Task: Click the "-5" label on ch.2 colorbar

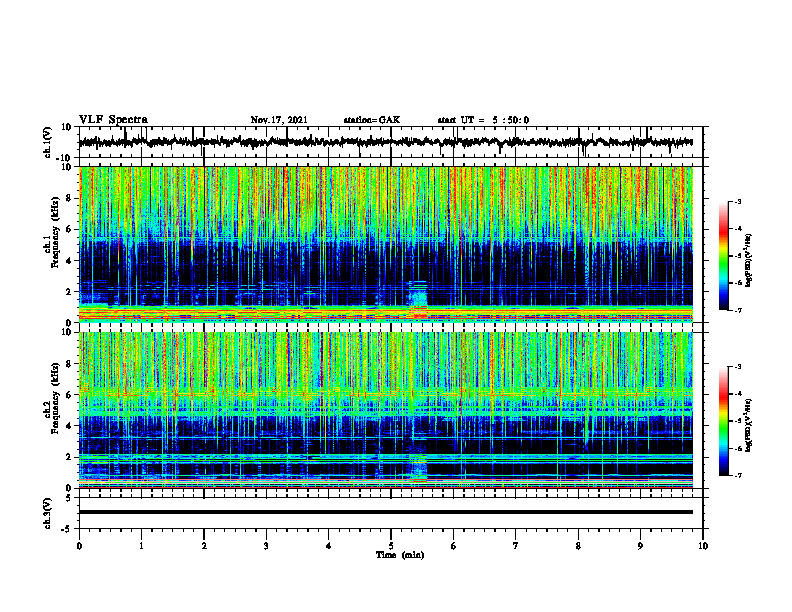Action: (738, 421)
